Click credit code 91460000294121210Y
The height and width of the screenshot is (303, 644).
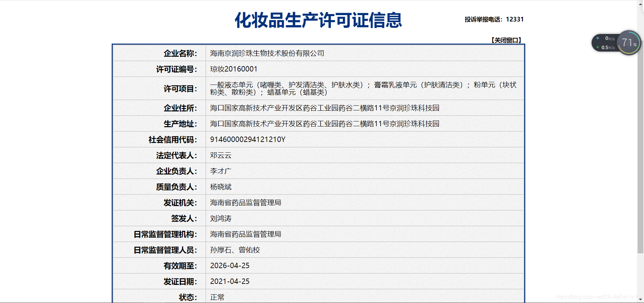(248, 140)
